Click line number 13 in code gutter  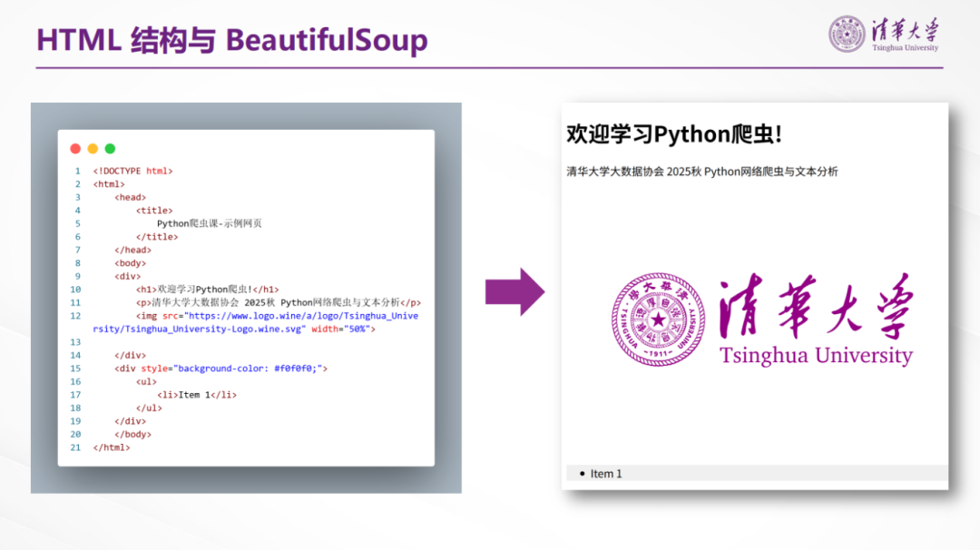(x=75, y=342)
